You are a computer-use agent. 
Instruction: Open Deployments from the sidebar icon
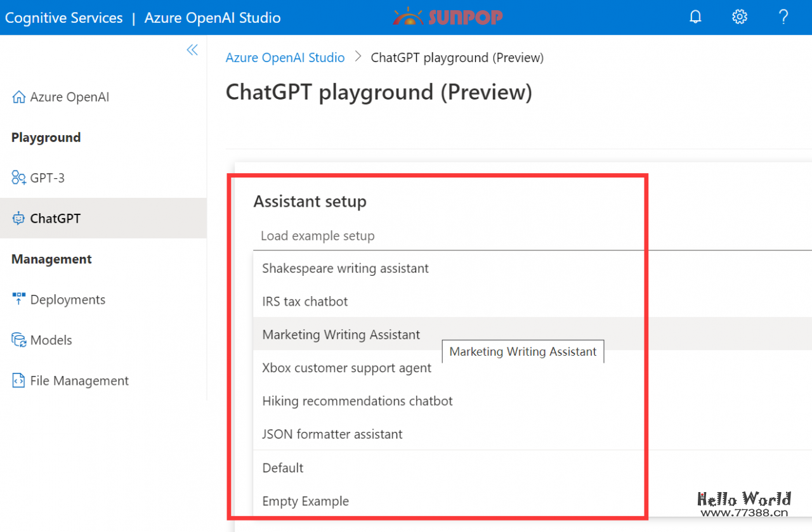click(18, 299)
